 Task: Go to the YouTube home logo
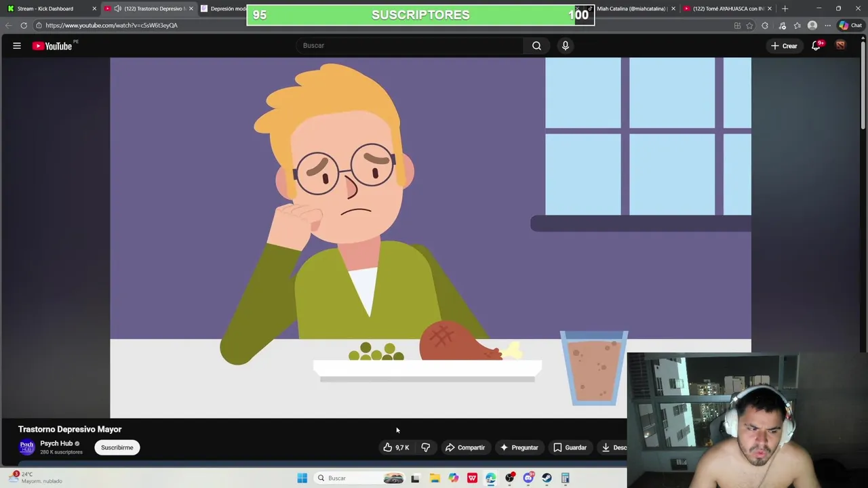tap(52, 45)
